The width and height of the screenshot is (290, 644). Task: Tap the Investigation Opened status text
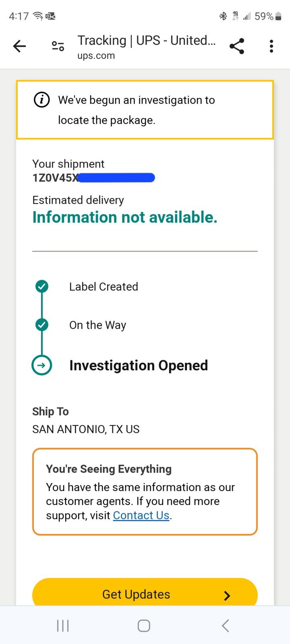click(139, 365)
